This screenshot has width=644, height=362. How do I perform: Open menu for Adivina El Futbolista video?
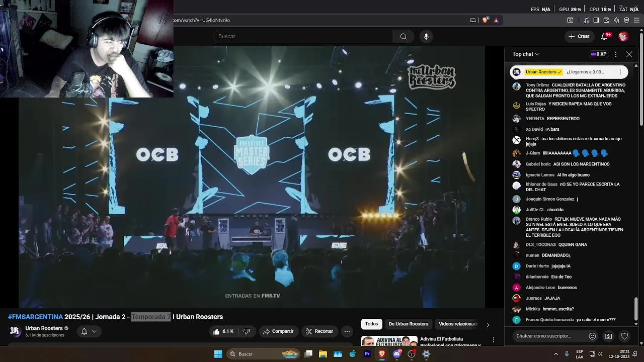(494, 340)
